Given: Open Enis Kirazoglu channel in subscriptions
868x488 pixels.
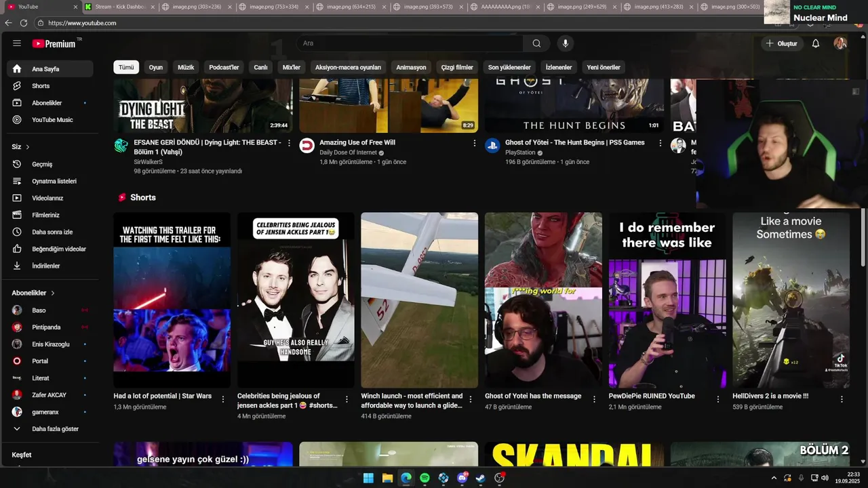Looking at the screenshot, I should 50,344.
